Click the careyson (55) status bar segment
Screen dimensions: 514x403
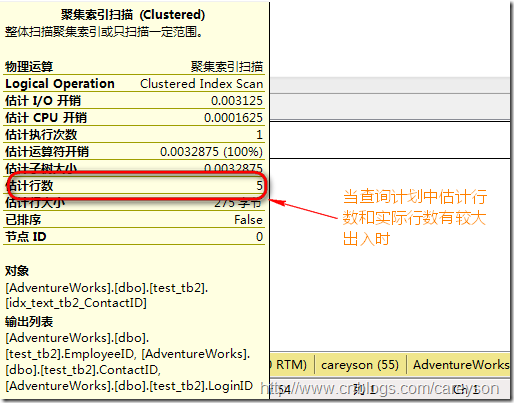click(360, 365)
